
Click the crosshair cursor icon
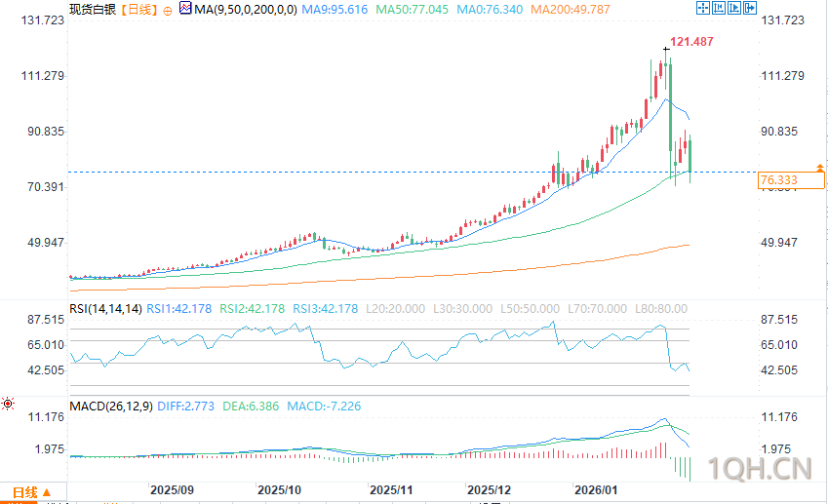[703, 8]
